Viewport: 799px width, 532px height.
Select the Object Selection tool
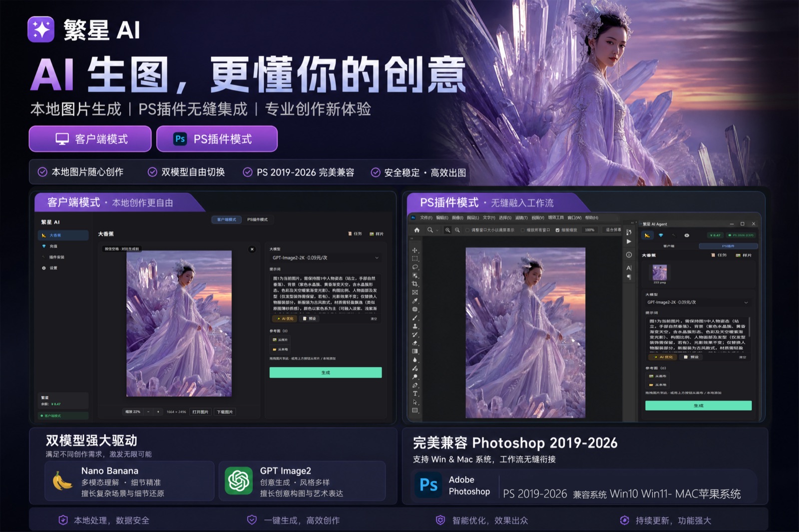coord(414,275)
